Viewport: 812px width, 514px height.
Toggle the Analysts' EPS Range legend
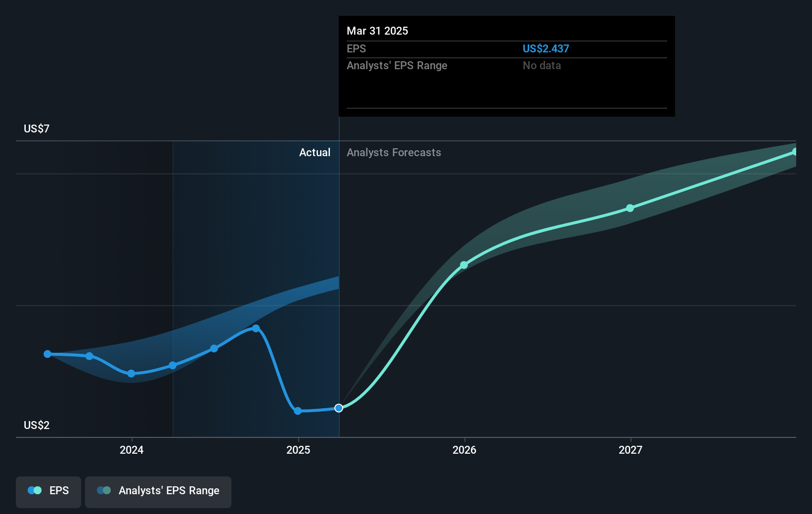click(x=158, y=492)
